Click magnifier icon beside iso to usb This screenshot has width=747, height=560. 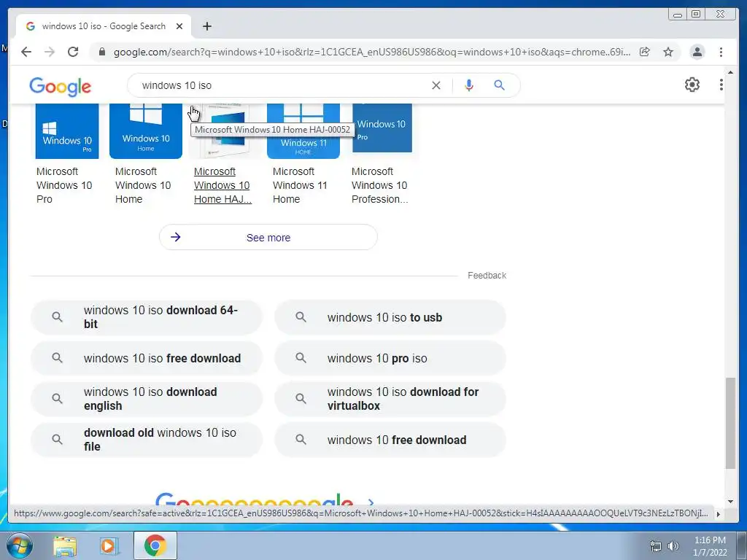(x=301, y=316)
